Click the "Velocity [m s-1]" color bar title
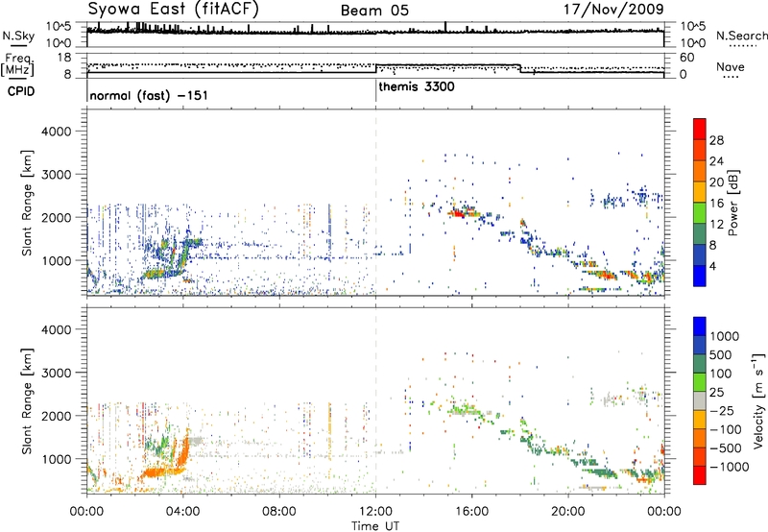Viewport: 768px width, 532px height. click(x=758, y=400)
